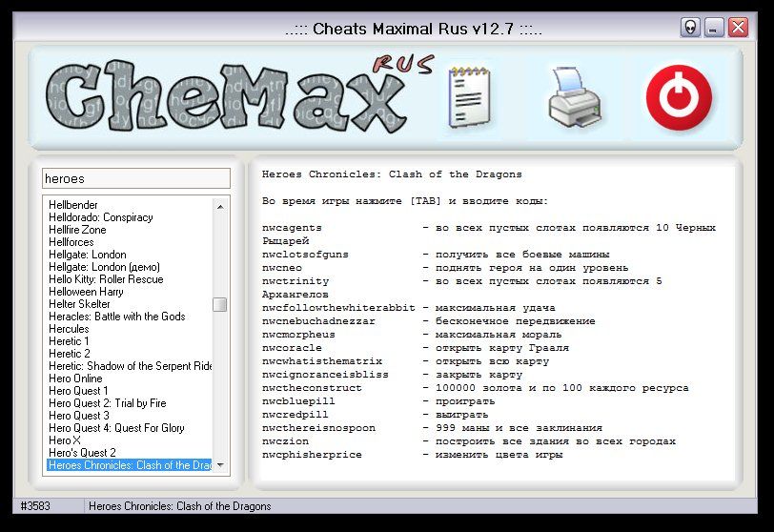
Task: Click the cheat code nwcthereisnospoon
Action: tap(318, 428)
